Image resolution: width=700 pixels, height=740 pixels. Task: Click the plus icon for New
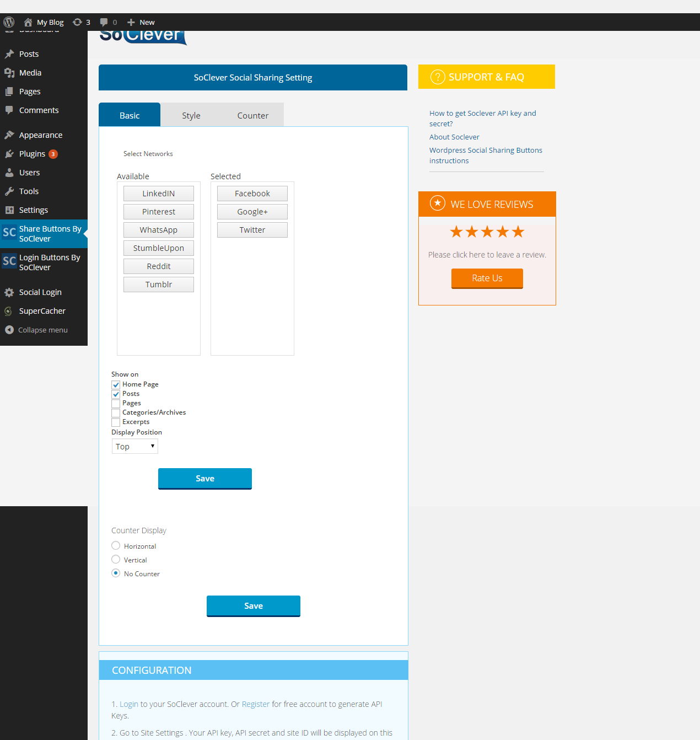click(131, 22)
